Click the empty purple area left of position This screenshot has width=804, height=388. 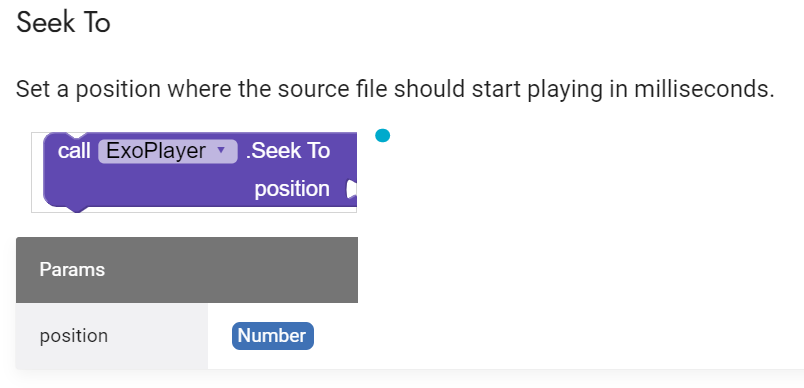(149, 189)
